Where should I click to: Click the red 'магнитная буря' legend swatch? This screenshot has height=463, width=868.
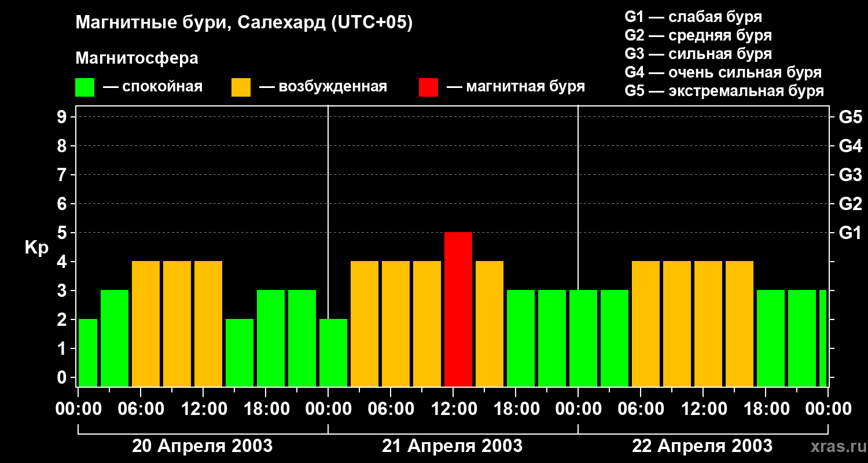pos(428,87)
